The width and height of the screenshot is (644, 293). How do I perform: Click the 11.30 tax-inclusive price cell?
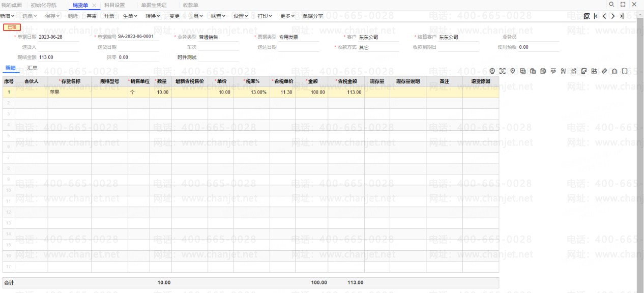click(x=282, y=92)
